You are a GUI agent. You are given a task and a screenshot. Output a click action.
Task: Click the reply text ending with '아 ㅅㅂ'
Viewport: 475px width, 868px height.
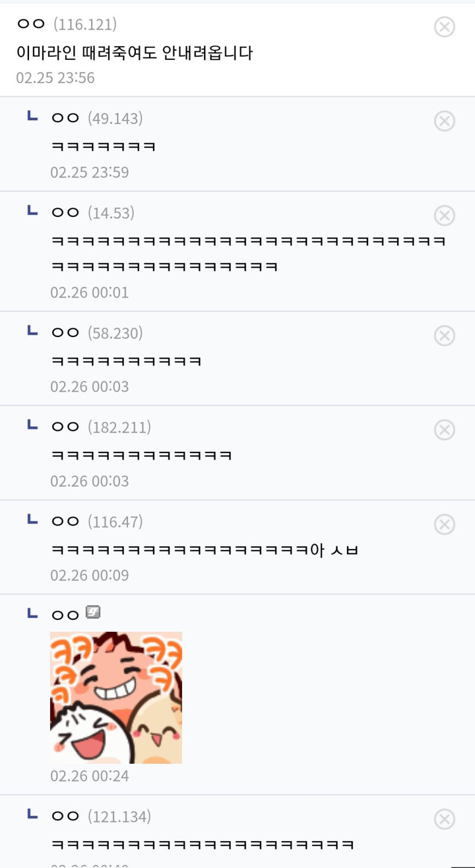tap(205, 550)
